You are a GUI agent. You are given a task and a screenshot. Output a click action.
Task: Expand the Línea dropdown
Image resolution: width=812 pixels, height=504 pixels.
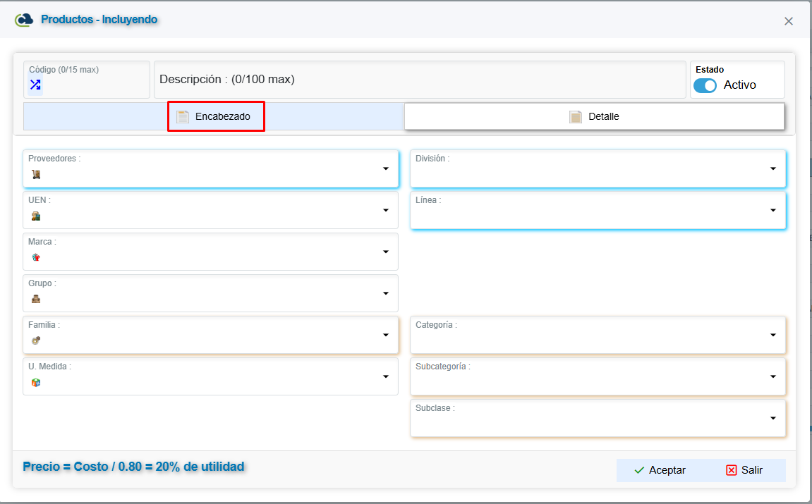point(773,210)
